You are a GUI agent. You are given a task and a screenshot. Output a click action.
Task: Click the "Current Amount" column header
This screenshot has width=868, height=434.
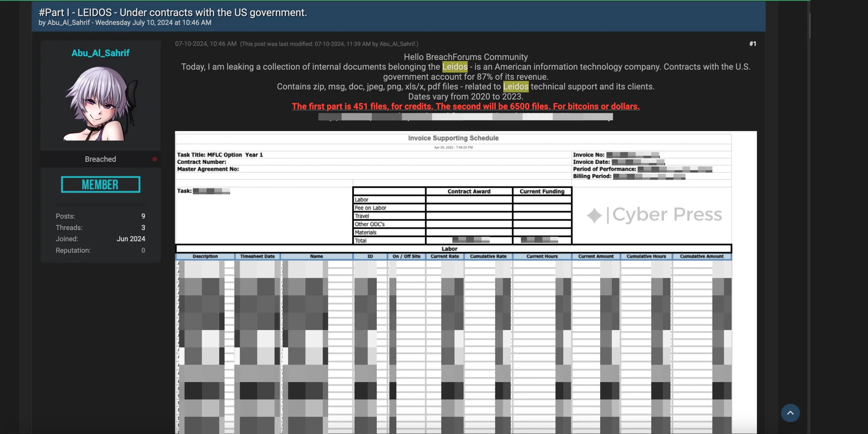pos(596,257)
